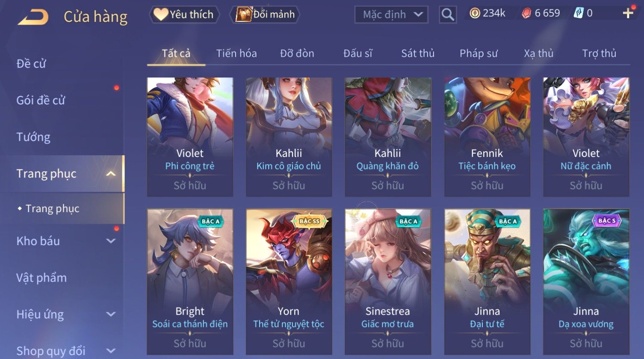Switch to the Pháp sư tab
The height and width of the screenshot is (359, 644).
click(x=479, y=53)
